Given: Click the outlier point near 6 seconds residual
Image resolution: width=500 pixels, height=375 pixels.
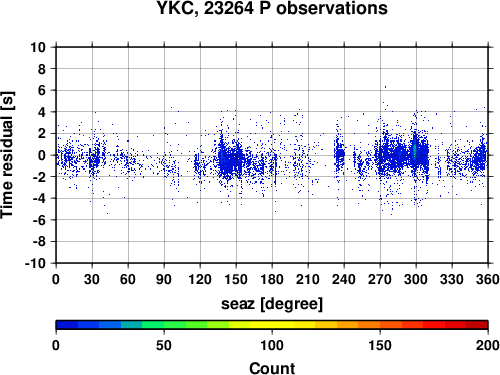Looking at the screenshot, I should [385, 87].
